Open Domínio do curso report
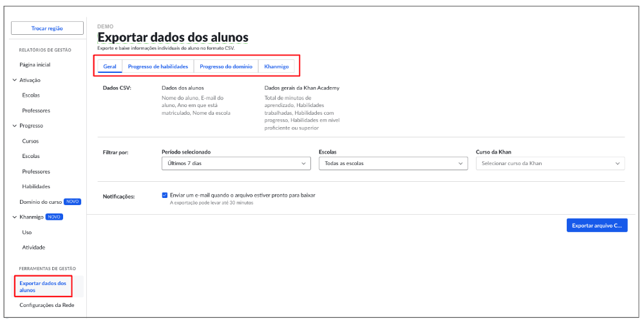The image size is (644, 325). point(41,202)
